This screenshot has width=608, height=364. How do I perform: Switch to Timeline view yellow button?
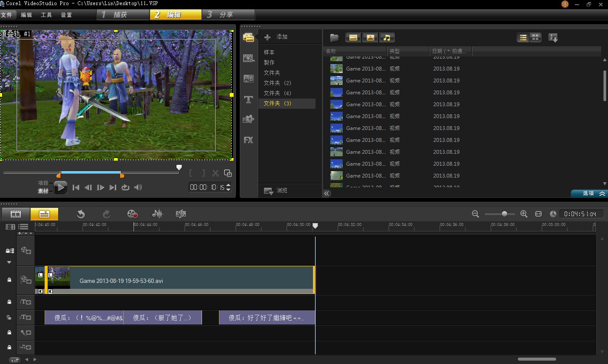(44, 214)
